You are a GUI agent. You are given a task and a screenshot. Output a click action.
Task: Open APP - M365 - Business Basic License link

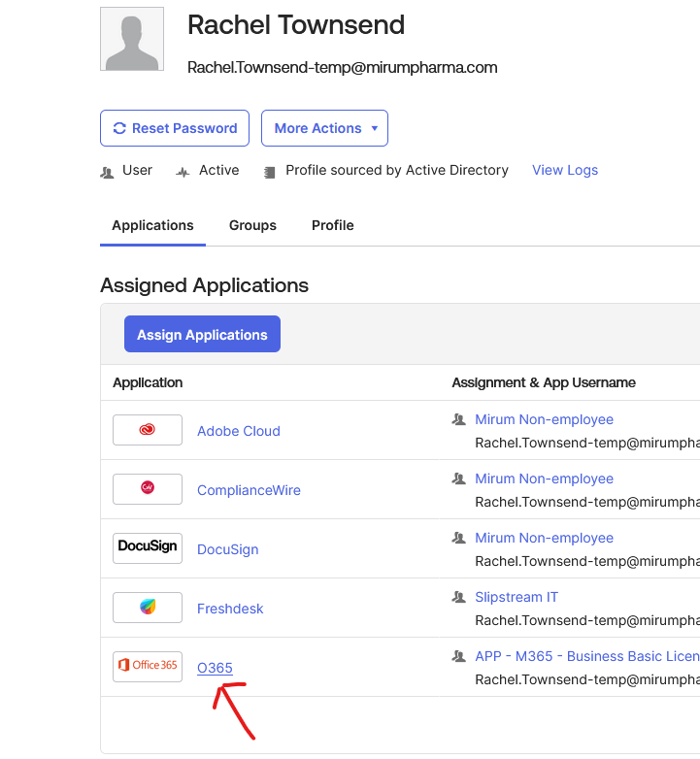click(587, 656)
